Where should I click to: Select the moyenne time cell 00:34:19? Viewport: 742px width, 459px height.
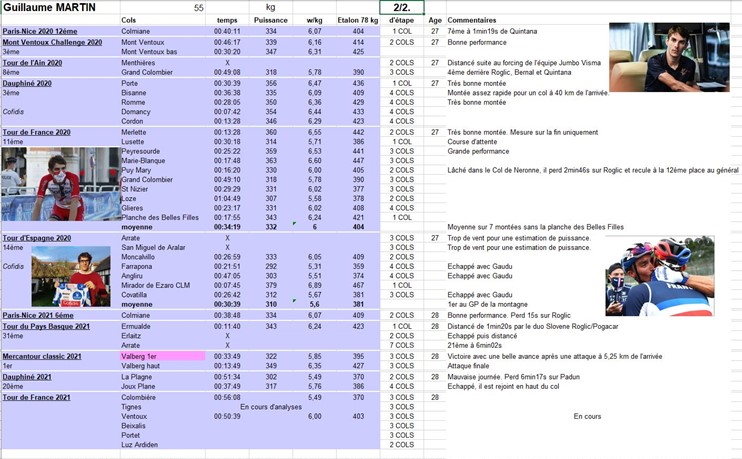click(227, 227)
